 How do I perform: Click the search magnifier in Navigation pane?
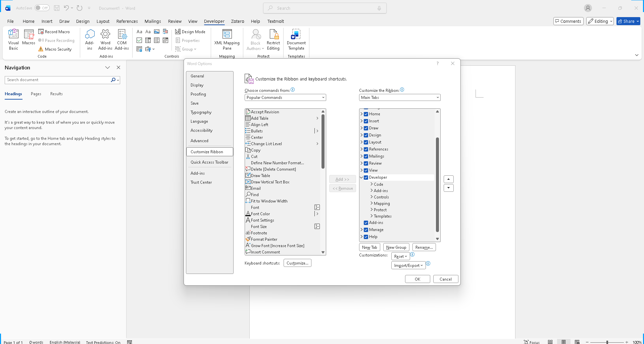113,80
